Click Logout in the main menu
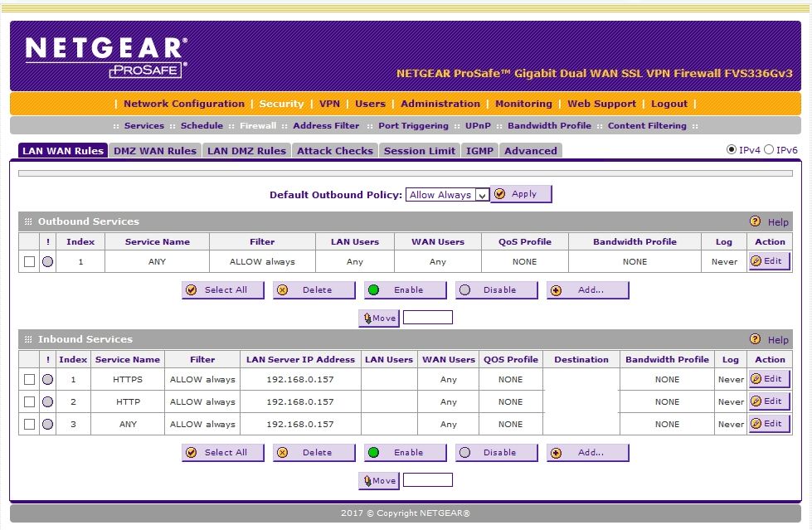The height and width of the screenshot is (530, 812). pos(669,104)
